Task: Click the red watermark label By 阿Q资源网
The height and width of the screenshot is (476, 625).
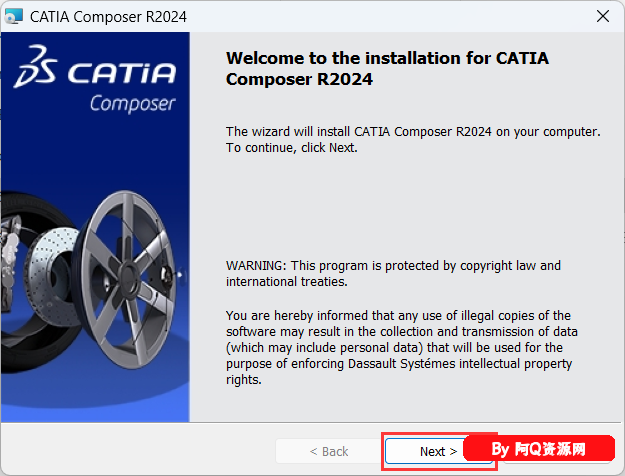Action: pos(553,451)
